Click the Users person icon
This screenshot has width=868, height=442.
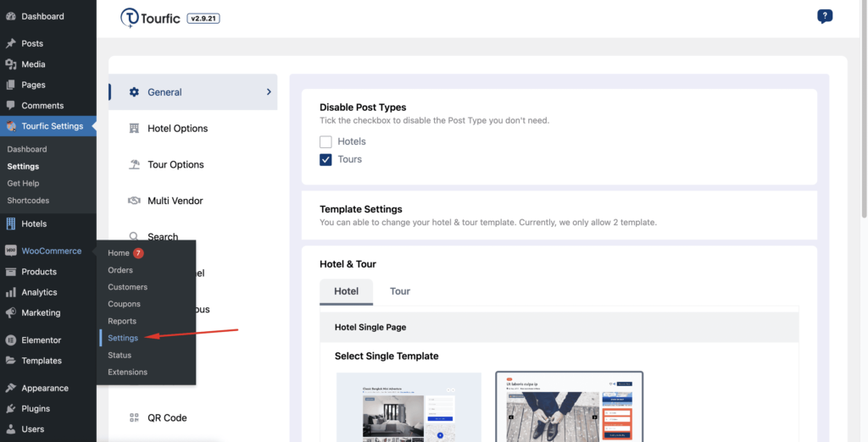point(10,428)
